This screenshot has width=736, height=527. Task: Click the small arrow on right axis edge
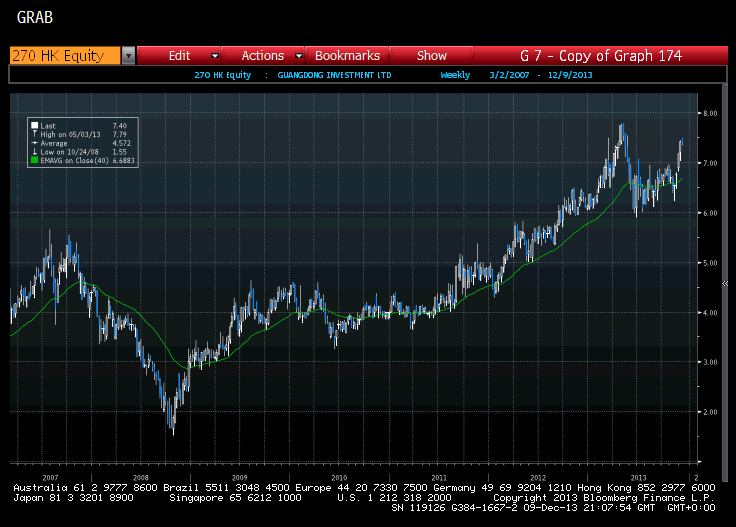(724, 284)
